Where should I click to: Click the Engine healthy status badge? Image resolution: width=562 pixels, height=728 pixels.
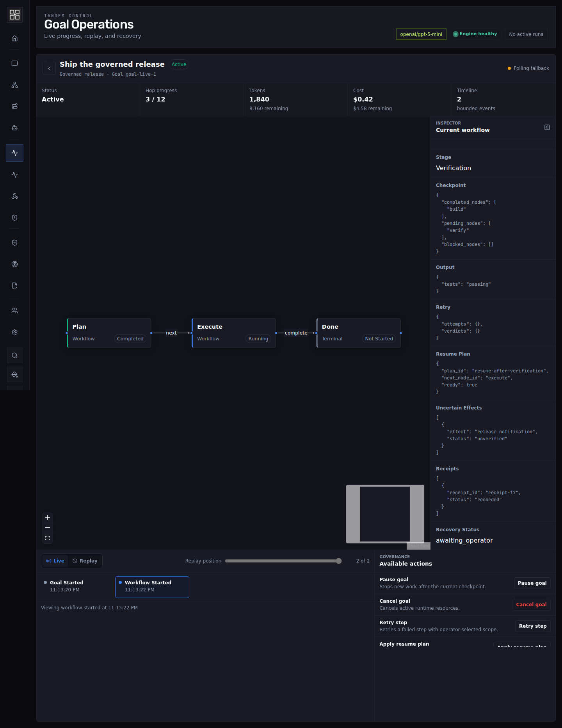coord(475,34)
